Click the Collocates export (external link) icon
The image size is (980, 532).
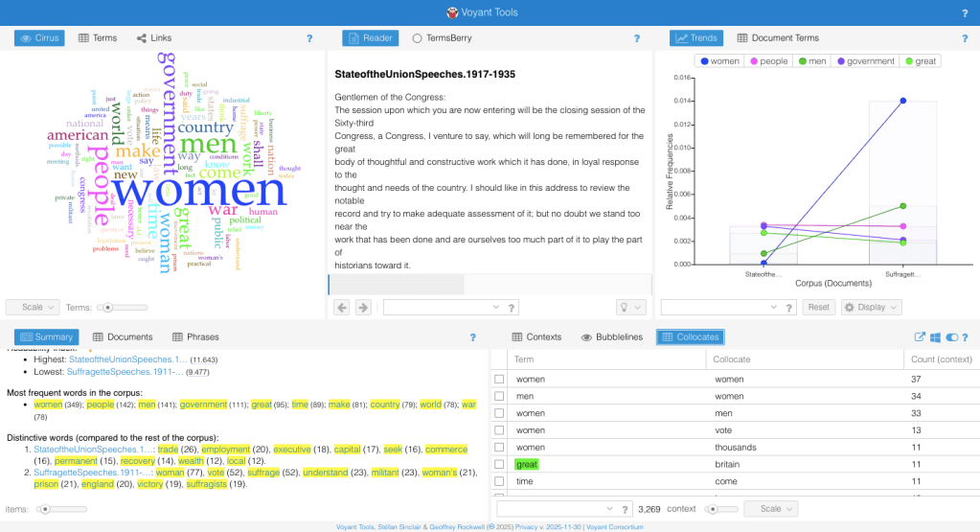(x=920, y=337)
